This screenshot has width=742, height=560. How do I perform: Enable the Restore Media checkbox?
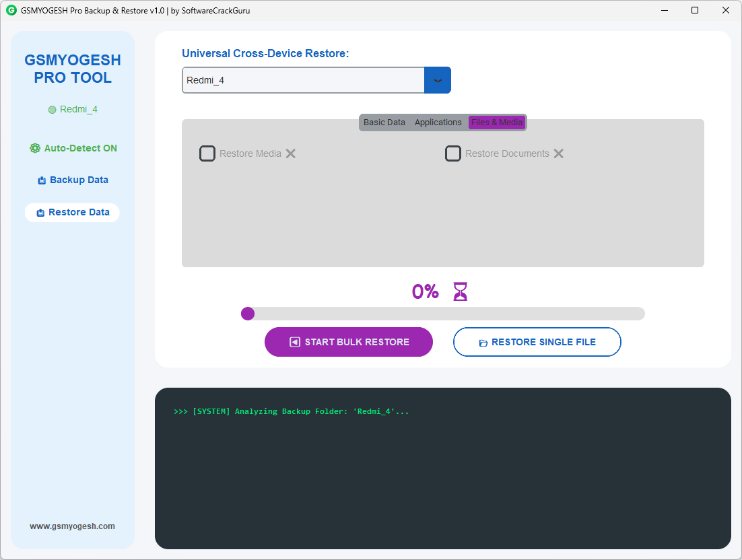point(207,153)
